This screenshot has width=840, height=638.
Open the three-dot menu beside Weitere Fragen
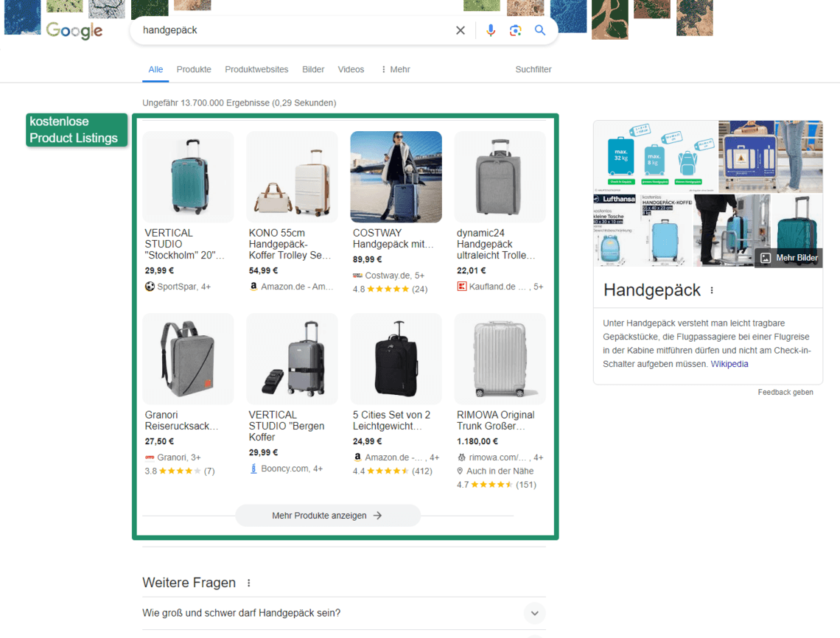point(248,583)
